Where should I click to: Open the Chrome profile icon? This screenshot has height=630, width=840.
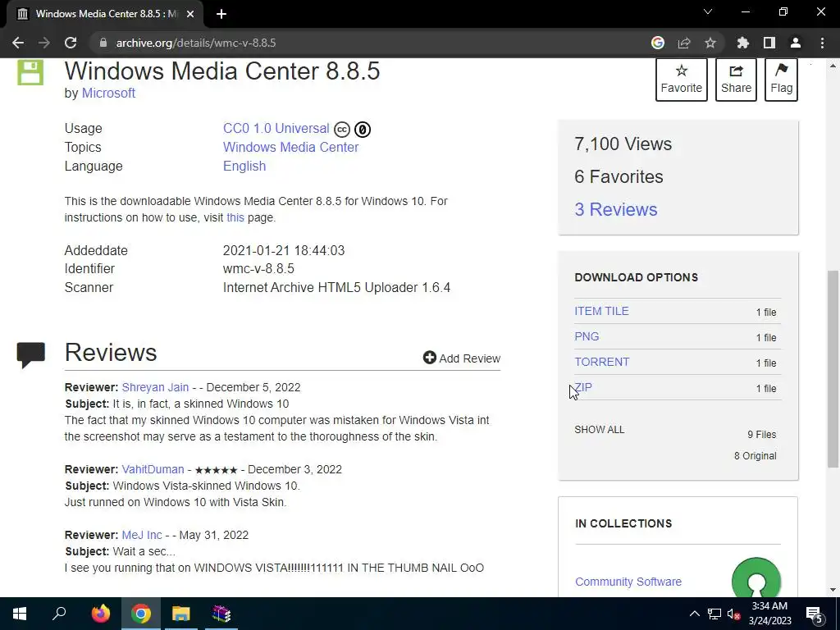pos(796,43)
